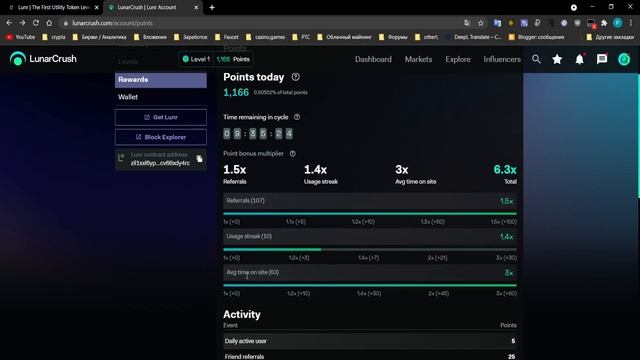The width and height of the screenshot is (640, 360).
Task: Expand the Другие закладки folder
Action: coord(610,37)
